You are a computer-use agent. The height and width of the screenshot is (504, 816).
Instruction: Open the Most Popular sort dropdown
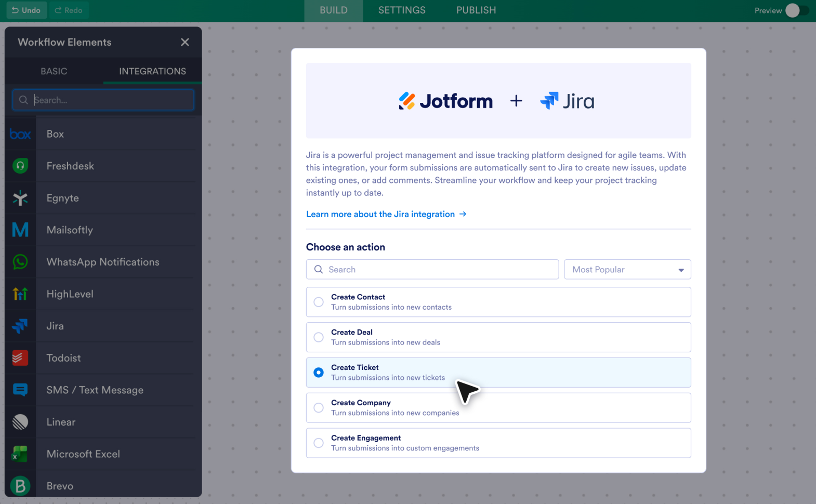coord(627,269)
